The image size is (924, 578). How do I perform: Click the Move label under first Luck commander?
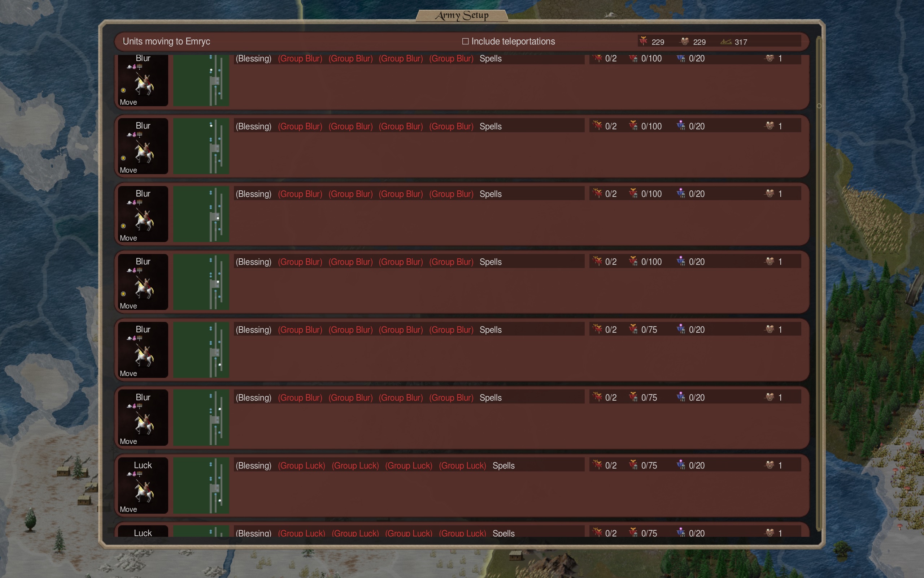point(128,509)
